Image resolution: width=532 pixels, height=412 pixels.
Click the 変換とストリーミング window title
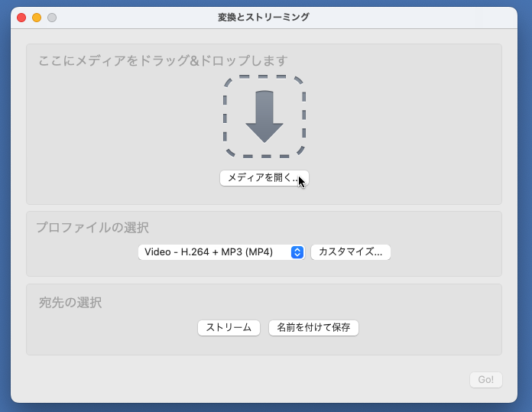pos(264,18)
